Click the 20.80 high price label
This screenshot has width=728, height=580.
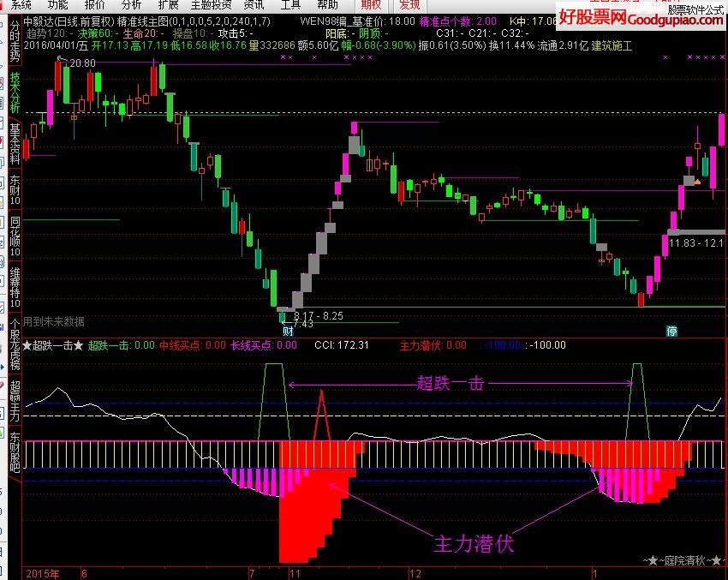[81, 63]
